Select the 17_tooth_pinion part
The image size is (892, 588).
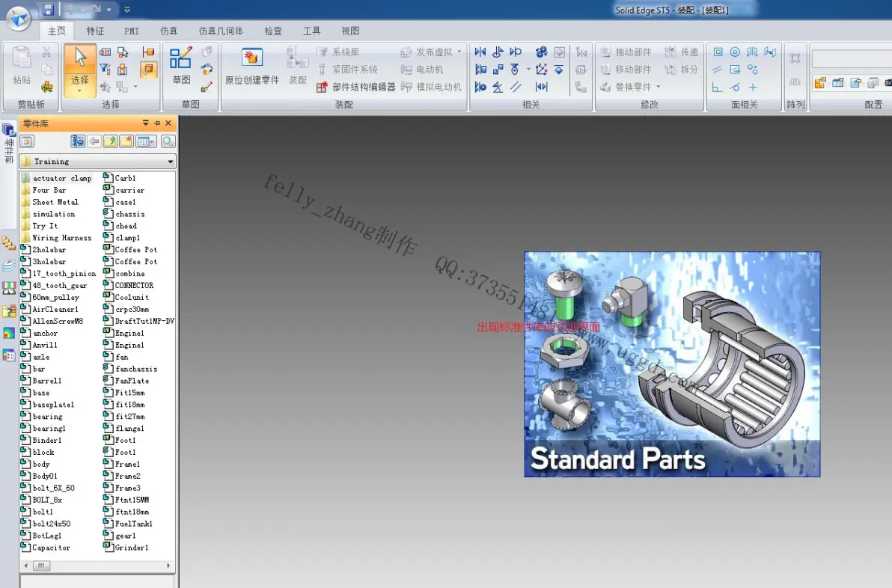click(58, 274)
